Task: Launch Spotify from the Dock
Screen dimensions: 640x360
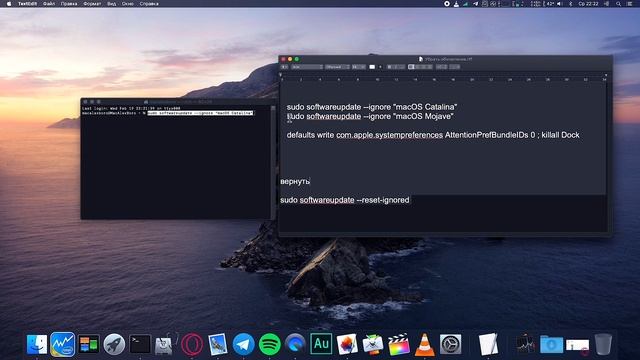Action: 269,344
